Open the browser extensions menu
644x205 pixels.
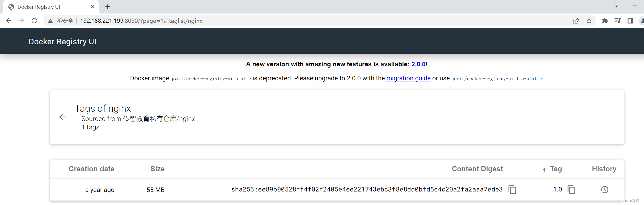tap(605, 21)
